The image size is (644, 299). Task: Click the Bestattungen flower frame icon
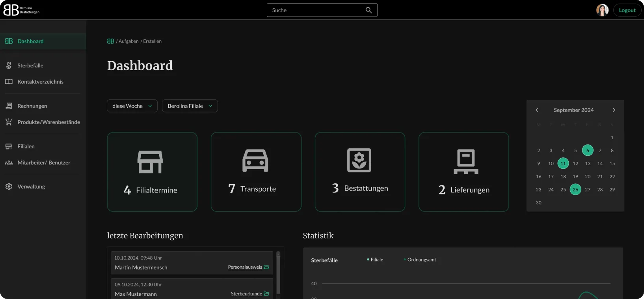coord(359,160)
